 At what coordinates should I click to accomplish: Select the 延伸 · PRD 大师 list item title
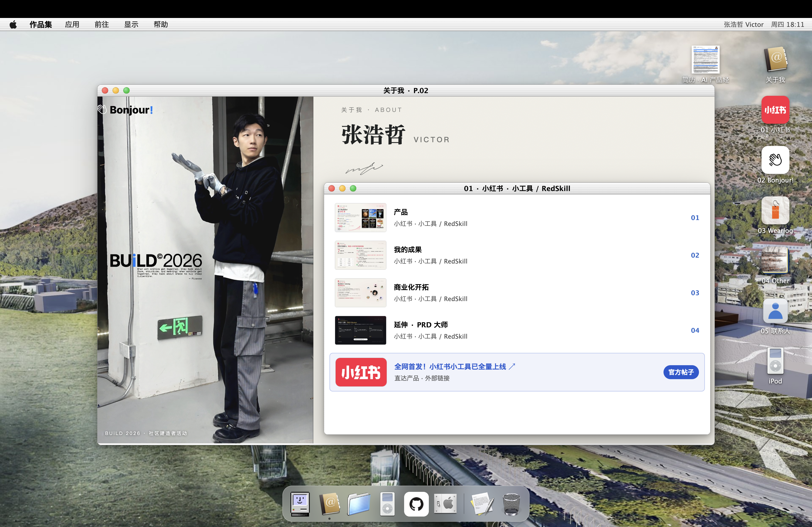coord(421,324)
